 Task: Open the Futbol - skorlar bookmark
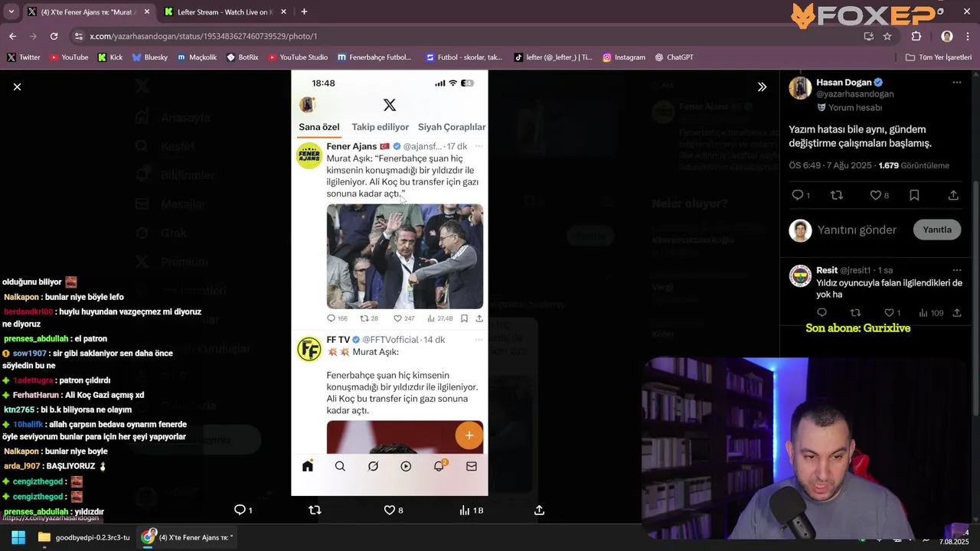pos(464,57)
